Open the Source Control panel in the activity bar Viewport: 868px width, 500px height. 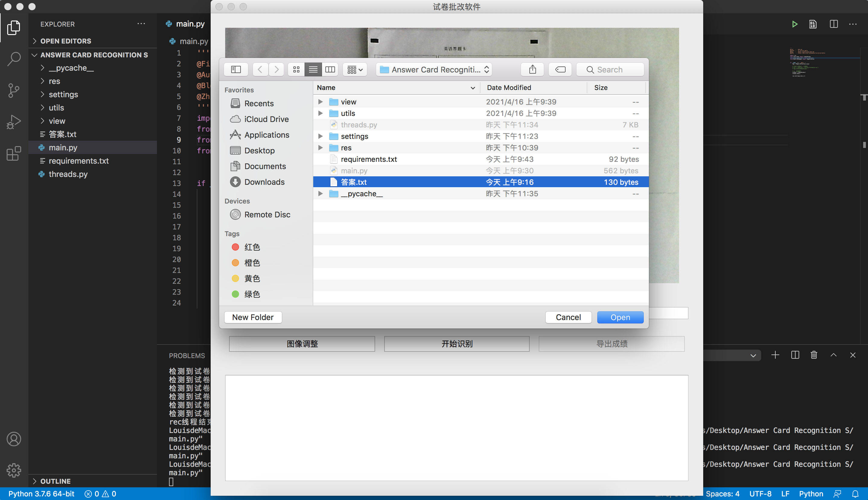(x=14, y=90)
